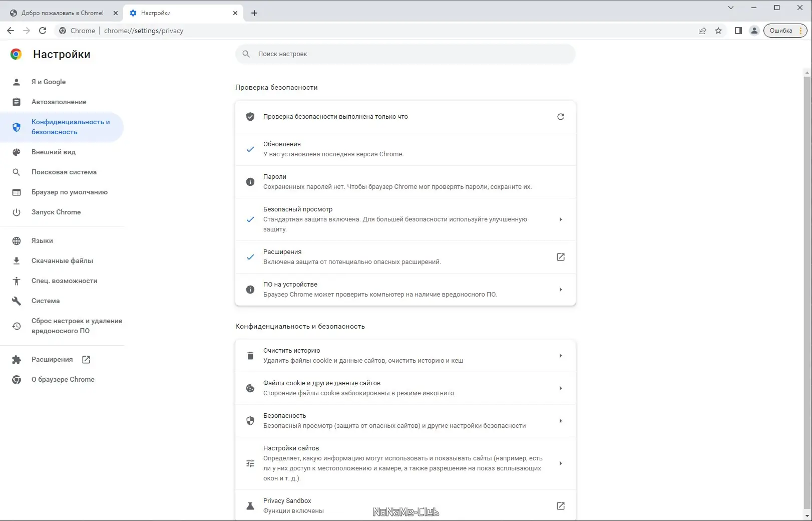Open new tab with plus button
Viewport: 812px width, 521px height.
pyautogui.click(x=254, y=13)
